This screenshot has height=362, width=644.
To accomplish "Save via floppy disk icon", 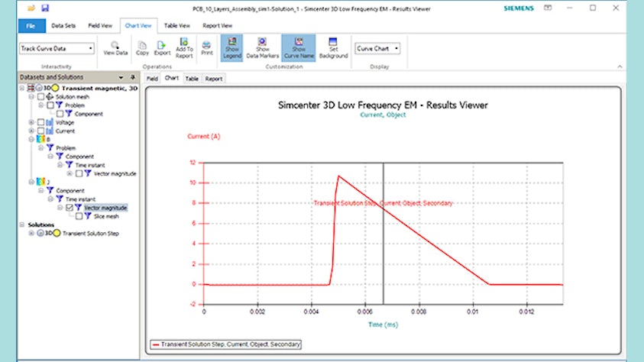I will coord(45,8).
